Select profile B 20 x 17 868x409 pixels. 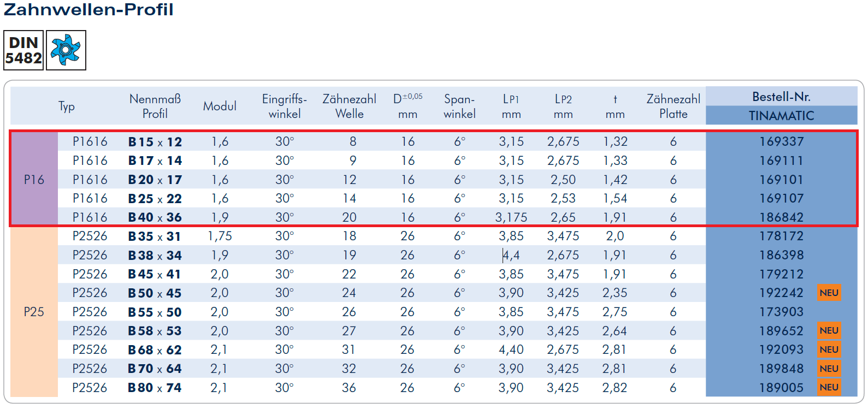coord(155,180)
